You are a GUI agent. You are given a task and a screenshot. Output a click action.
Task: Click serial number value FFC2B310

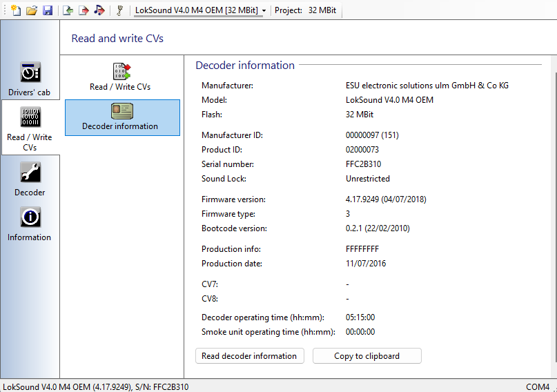pos(363,164)
